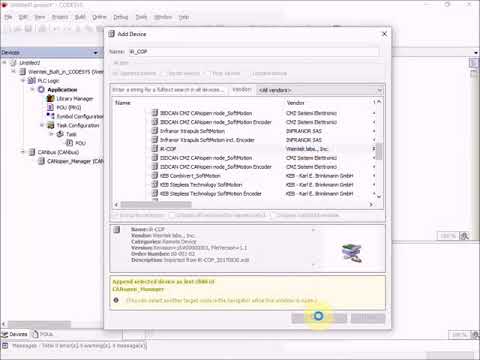Screen dimensions: 480x360
Task: Collapse the Application tree node
Action: click(x=32, y=89)
